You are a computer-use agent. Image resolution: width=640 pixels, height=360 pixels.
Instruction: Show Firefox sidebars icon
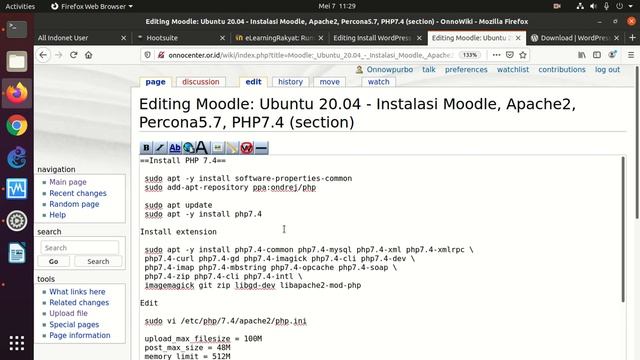tap(597, 55)
